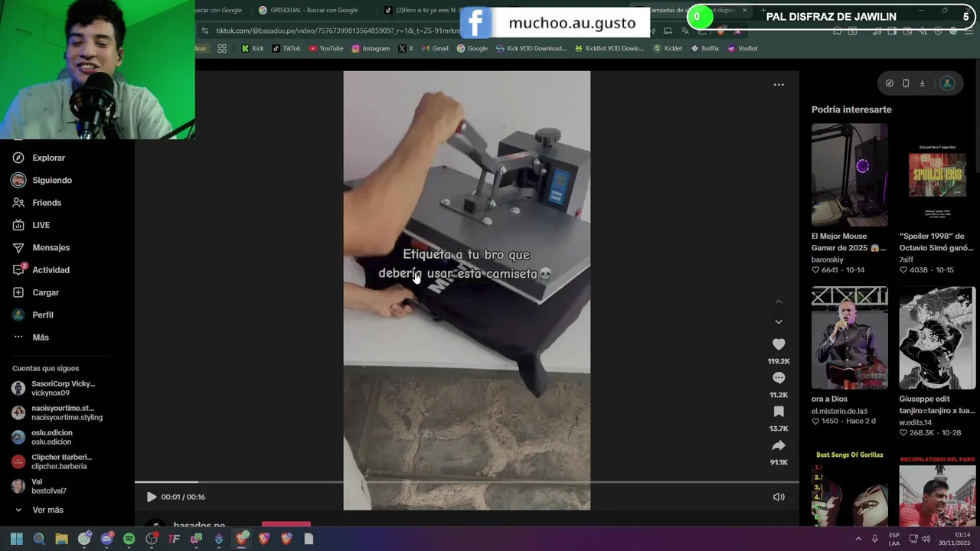Screen dimensions: 980x551
Task: Open the bookmarks grid apps icon
Action: click(x=222, y=48)
